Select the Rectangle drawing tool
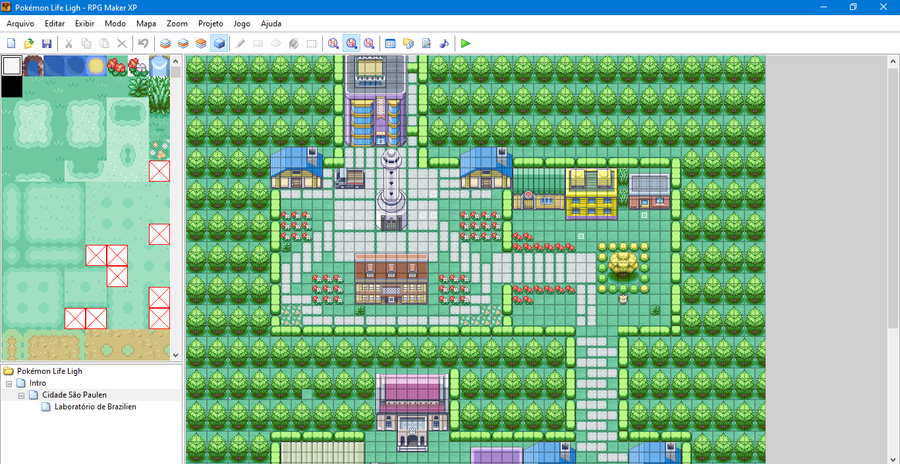 pyautogui.click(x=258, y=43)
